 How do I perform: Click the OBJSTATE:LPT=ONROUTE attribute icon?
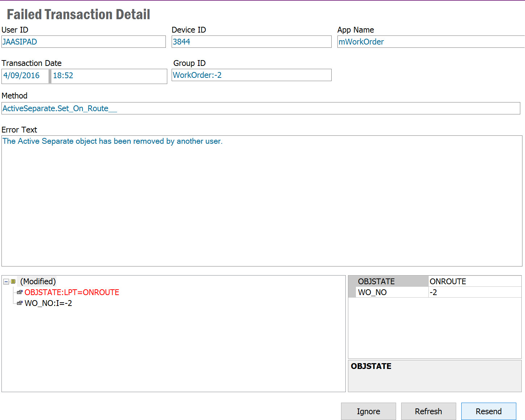point(20,292)
